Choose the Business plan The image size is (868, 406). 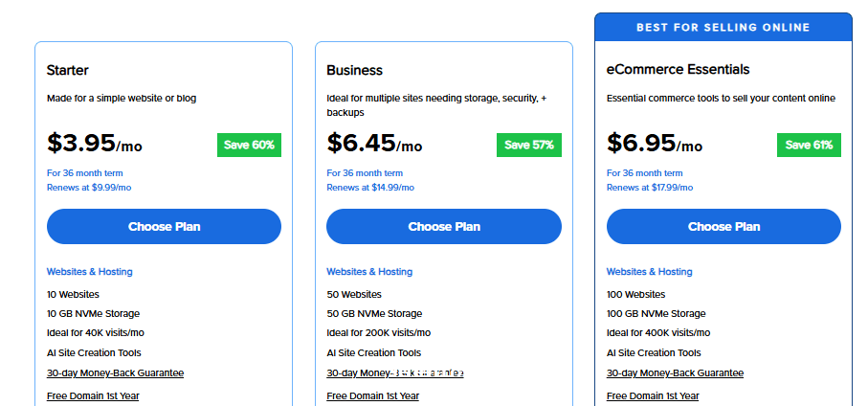[x=444, y=227]
